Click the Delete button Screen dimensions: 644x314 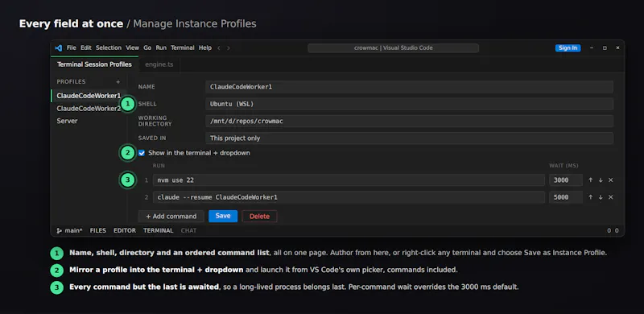coord(259,217)
